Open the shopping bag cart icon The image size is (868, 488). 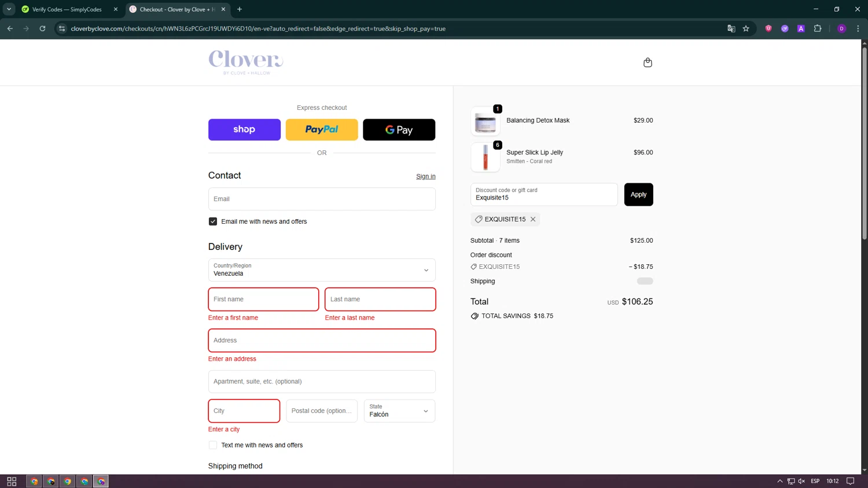click(648, 62)
